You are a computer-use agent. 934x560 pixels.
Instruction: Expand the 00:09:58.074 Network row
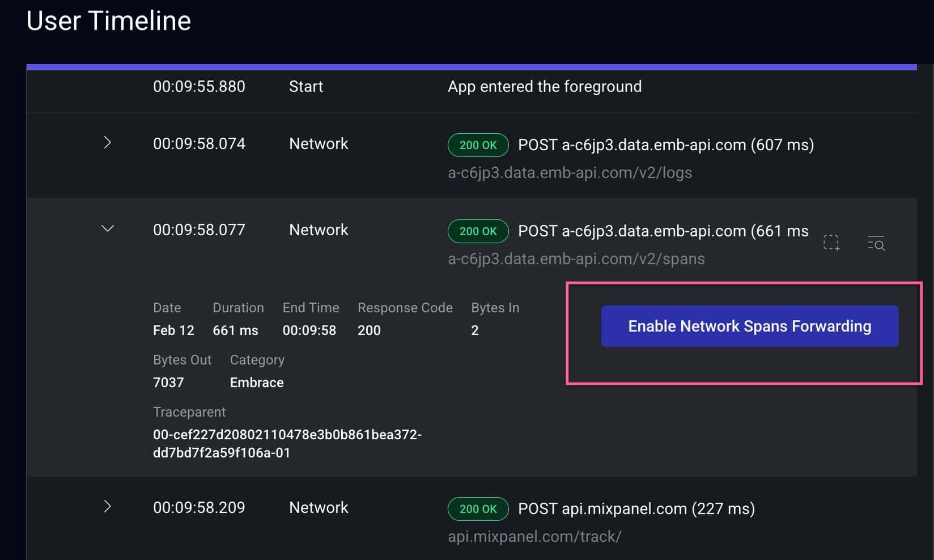pyautogui.click(x=107, y=143)
